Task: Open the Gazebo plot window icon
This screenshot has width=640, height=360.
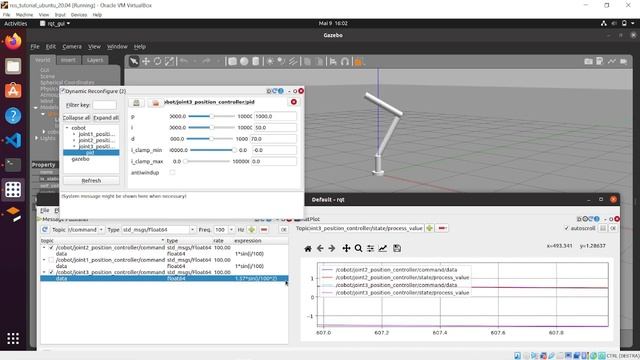Action: click(611, 61)
